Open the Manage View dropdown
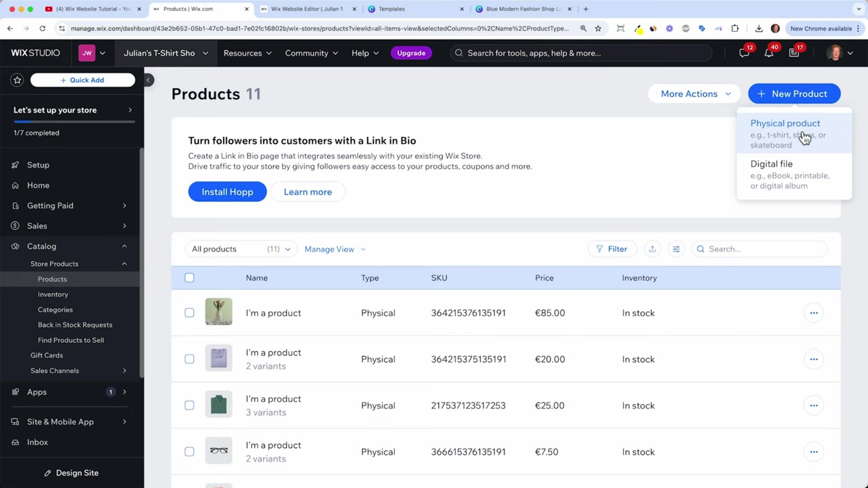Viewport: 868px width, 488px height. (335, 249)
